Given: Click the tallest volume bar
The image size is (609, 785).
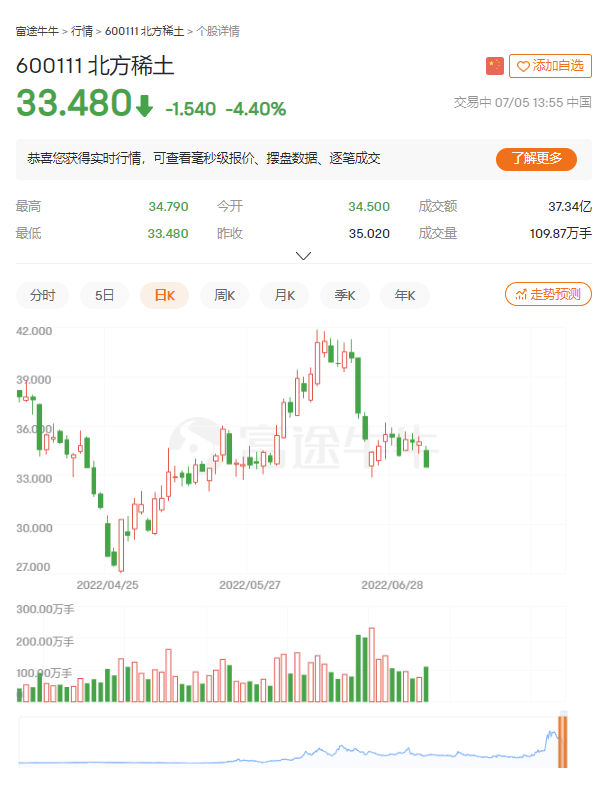Looking at the screenshot, I should [371, 665].
